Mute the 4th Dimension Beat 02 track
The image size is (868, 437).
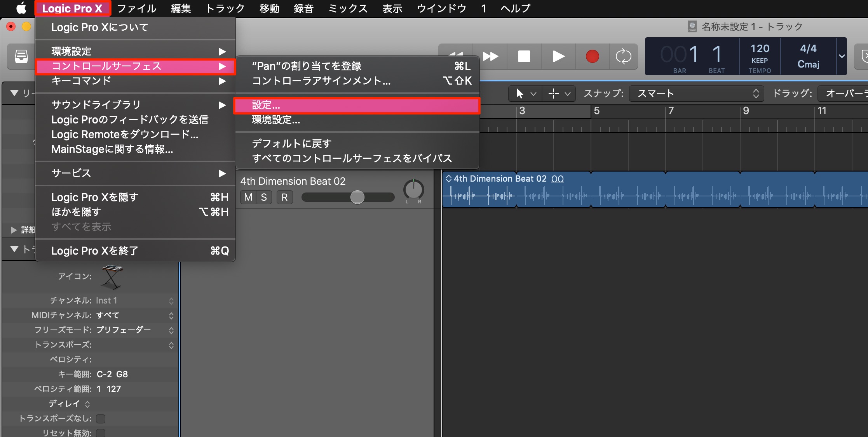[x=248, y=197]
